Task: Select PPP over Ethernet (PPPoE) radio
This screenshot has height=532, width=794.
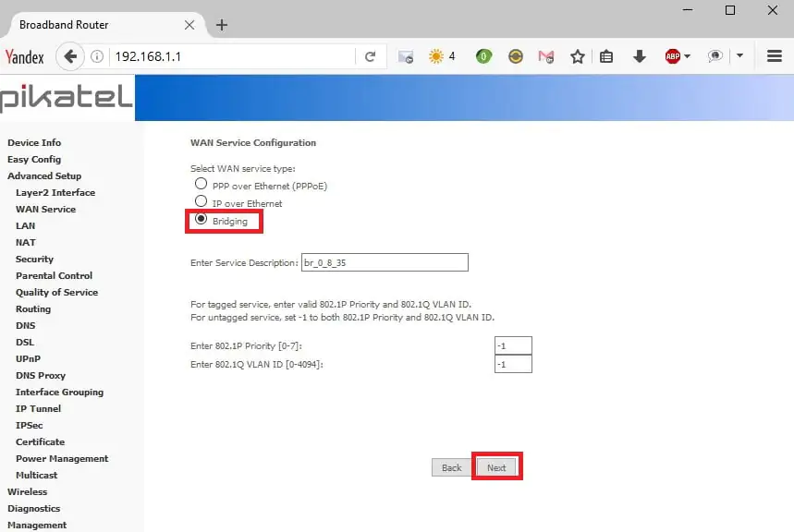Action: tap(201, 183)
